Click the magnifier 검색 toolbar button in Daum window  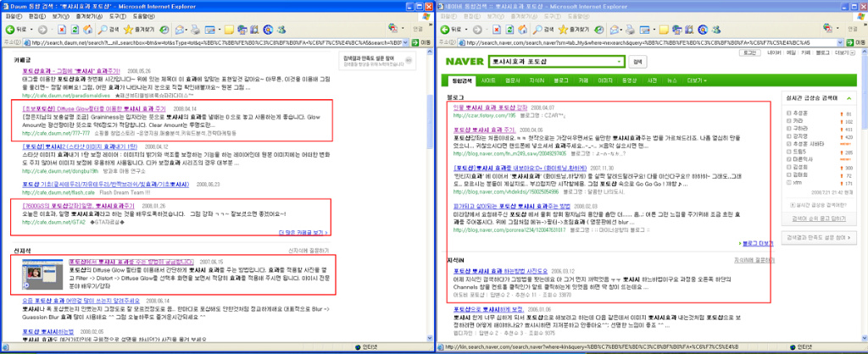tap(108, 30)
